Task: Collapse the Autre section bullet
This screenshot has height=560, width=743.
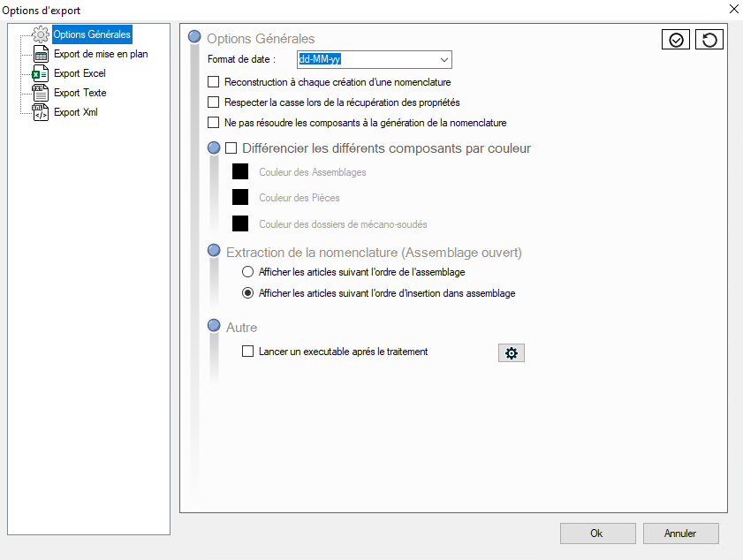Action: point(214,327)
